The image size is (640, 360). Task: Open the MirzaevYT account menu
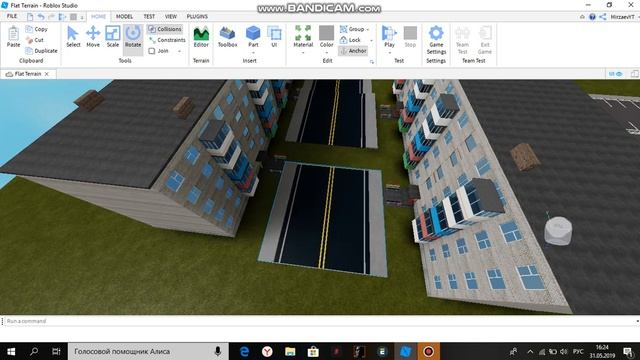(x=623, y=17)
